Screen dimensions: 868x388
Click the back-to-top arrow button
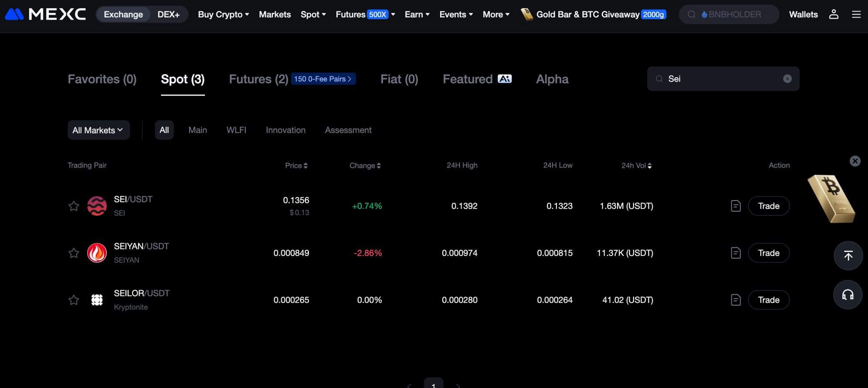pos(848,255)
